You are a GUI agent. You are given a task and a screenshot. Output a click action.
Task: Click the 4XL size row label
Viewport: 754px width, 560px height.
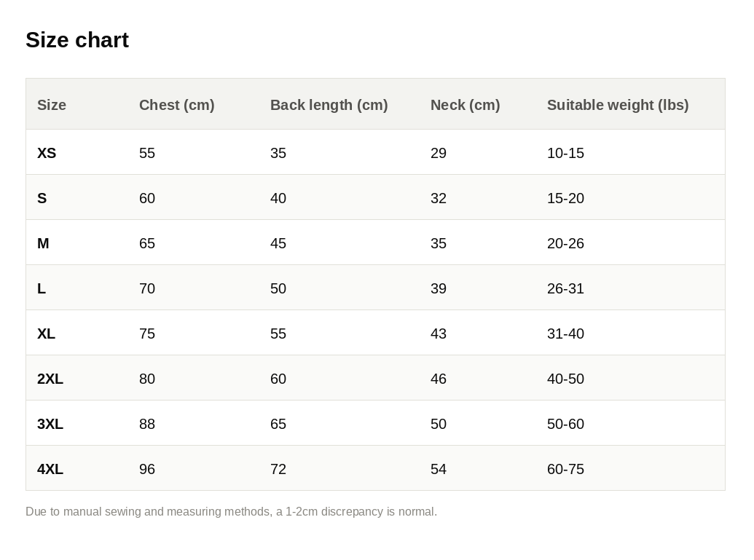click(x=50, y=469)
